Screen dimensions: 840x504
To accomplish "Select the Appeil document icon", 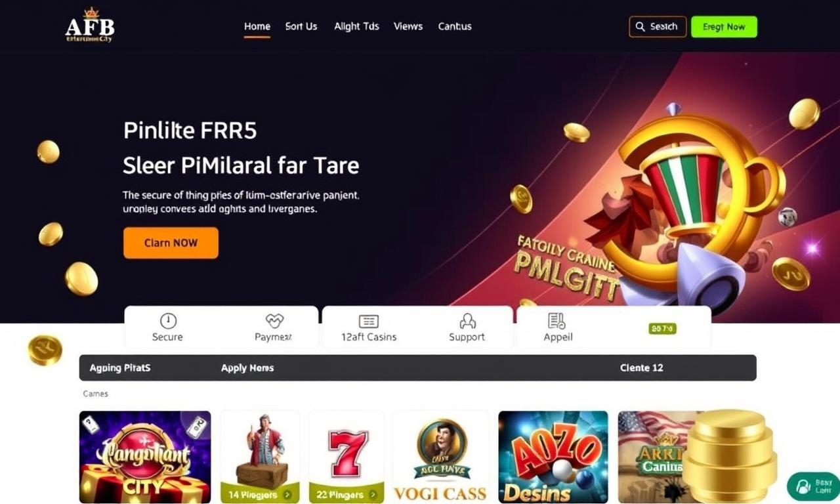I will pyautogui.click(x=556, y=321).
